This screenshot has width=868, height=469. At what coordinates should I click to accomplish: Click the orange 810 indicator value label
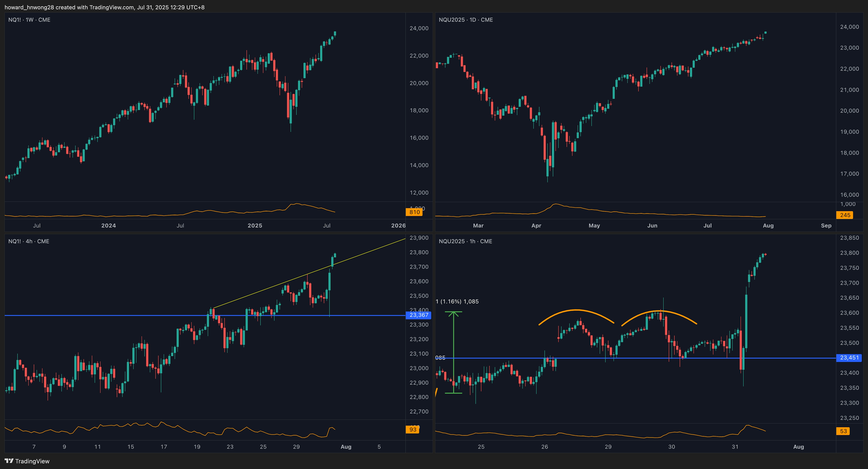point(414,212)
